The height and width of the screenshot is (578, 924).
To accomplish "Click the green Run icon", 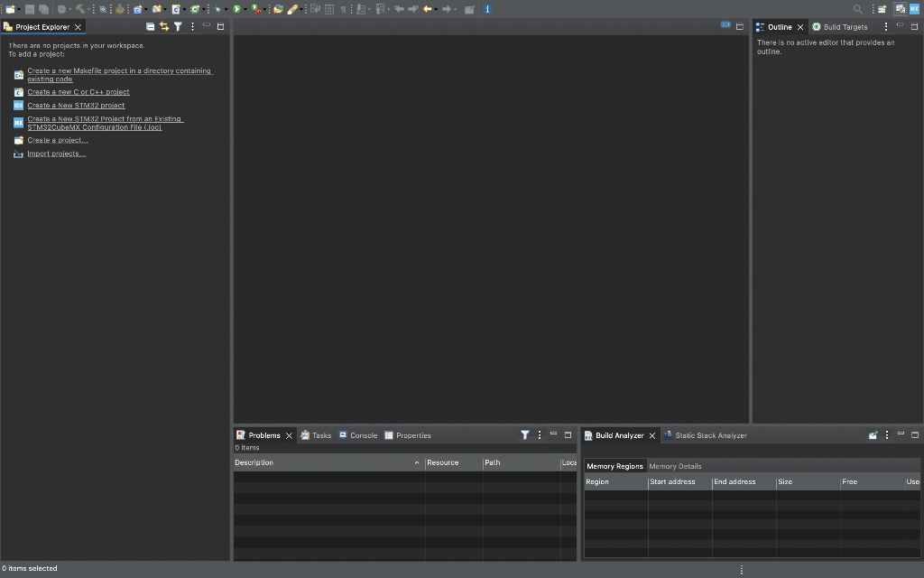I will point(236,9).
